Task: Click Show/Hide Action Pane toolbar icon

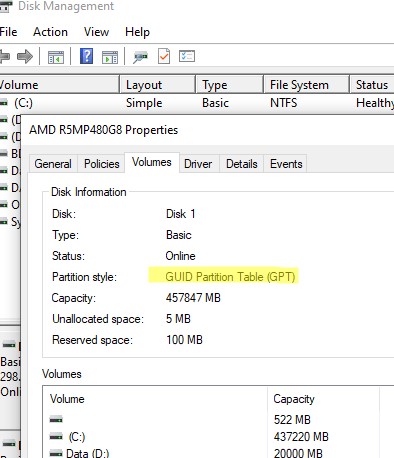Action: [x=110, y=57]
